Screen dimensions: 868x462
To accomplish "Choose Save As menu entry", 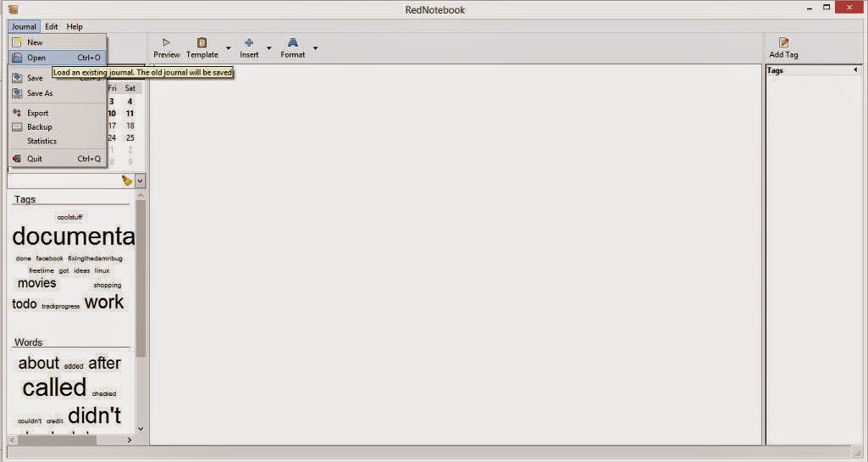I will point(57,93).
